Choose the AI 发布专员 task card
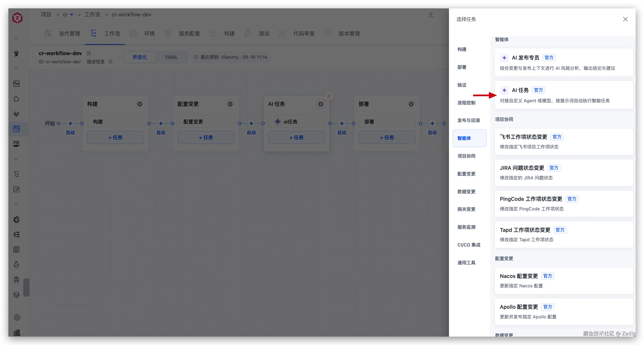Screen dimensions: 644x345 click(x=564, y=62)
